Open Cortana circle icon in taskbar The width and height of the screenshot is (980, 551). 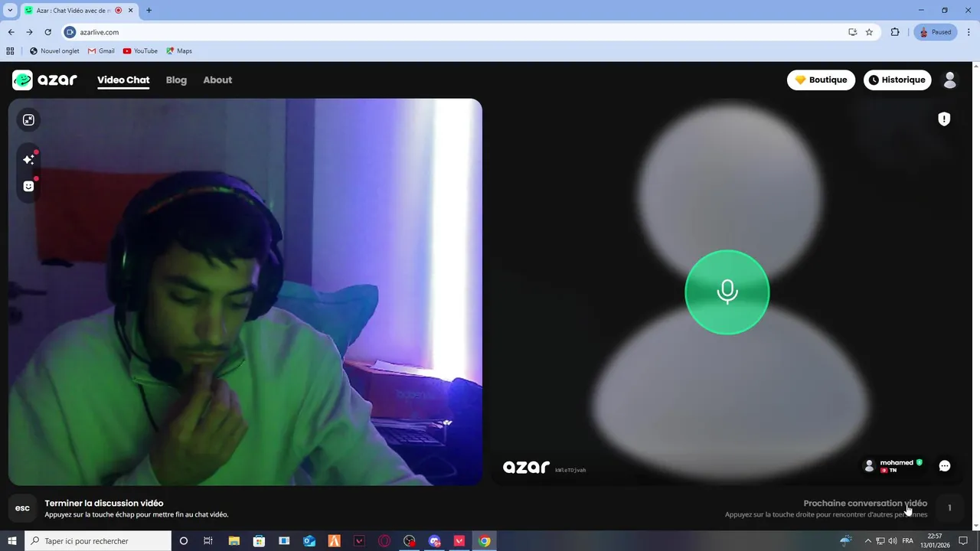coord(183,541)
